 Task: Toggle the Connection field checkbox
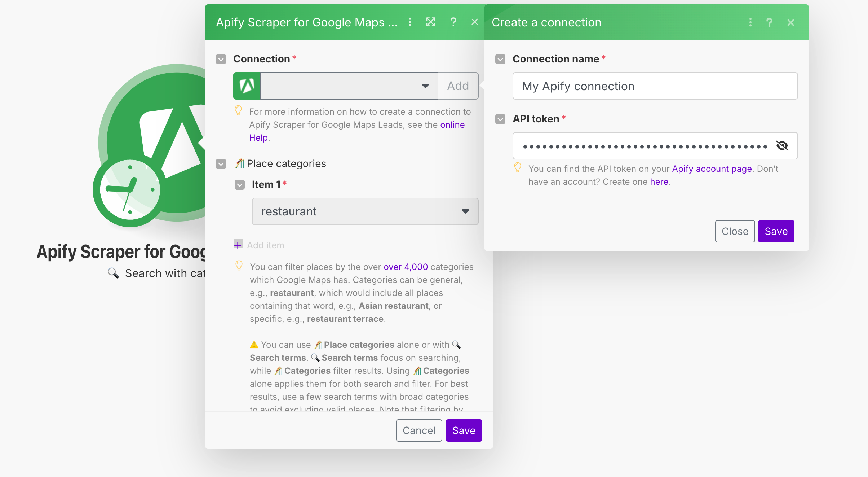(x=221, y=59)
